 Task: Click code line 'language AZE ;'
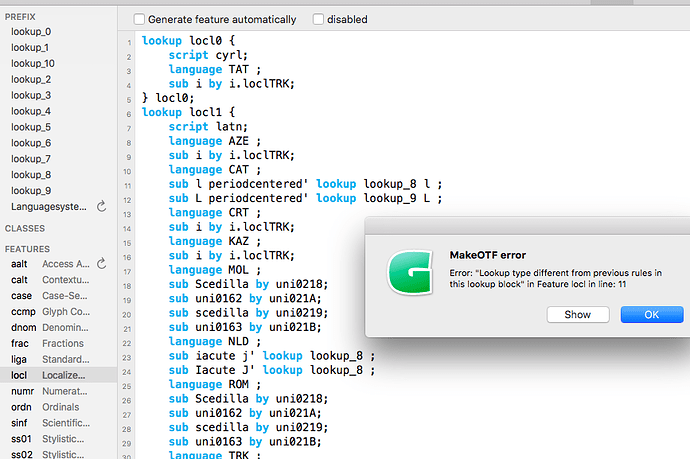click(215, 141)
